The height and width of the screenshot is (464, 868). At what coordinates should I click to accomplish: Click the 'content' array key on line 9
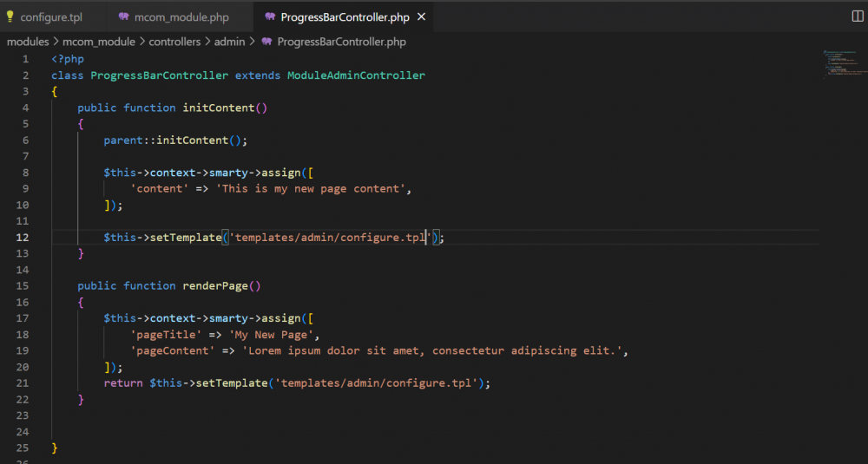click(160, 188)
